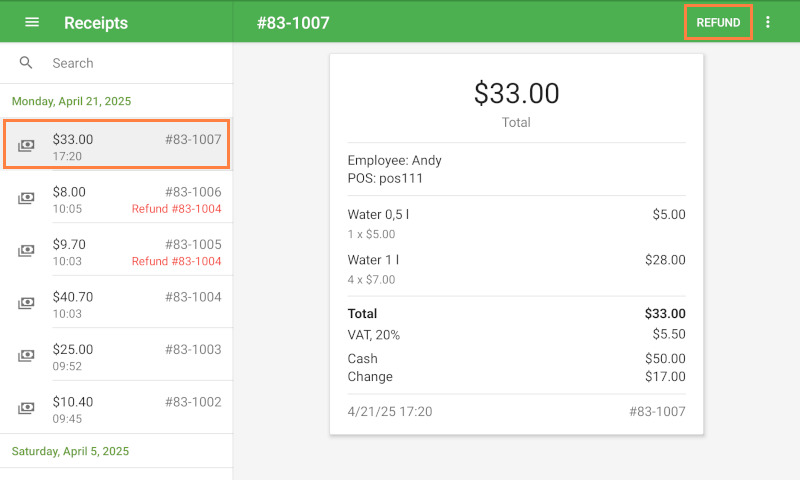This screenshot has width=800, height=480.
Task: Click cash icon of receipt #83-1007
Action: coord(27,146)
